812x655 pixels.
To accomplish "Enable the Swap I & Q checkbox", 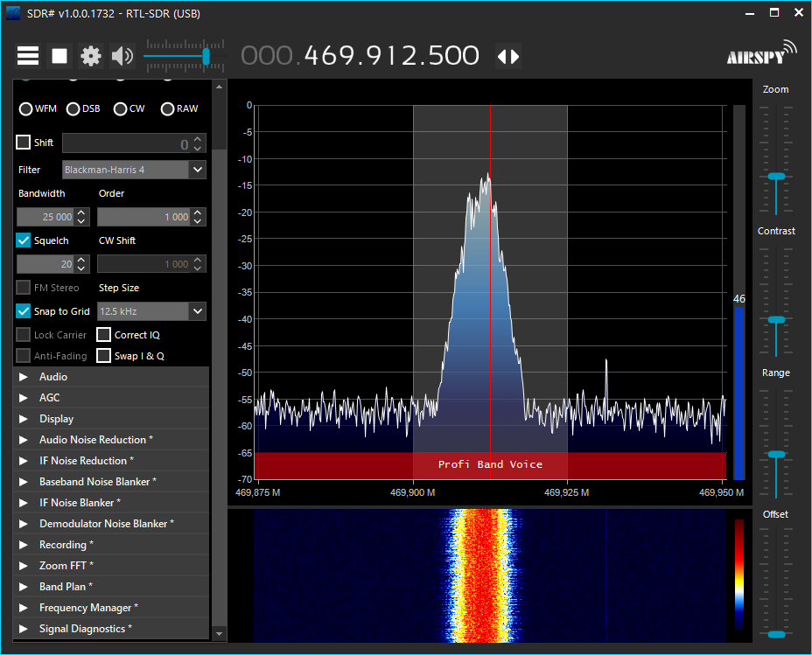I will click(x=103, y=356).
